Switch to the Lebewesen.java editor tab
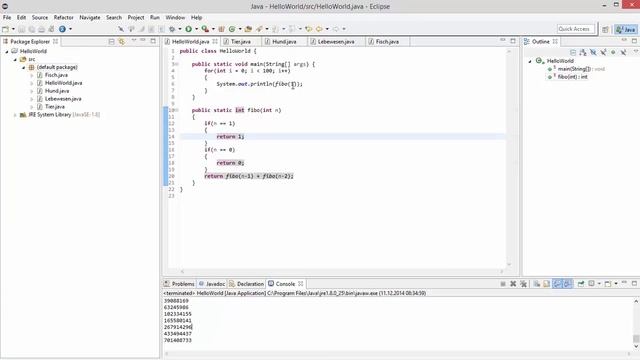 click(x=336, y=42)
